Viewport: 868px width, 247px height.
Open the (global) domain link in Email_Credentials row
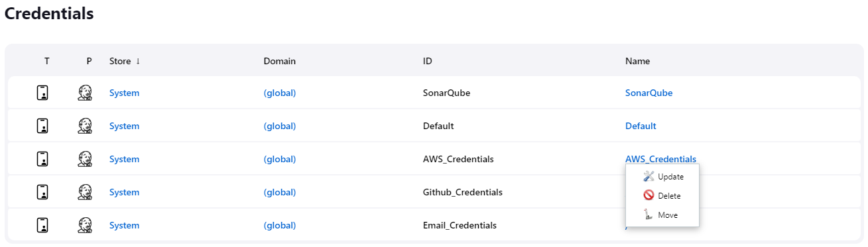click(280, 225)
